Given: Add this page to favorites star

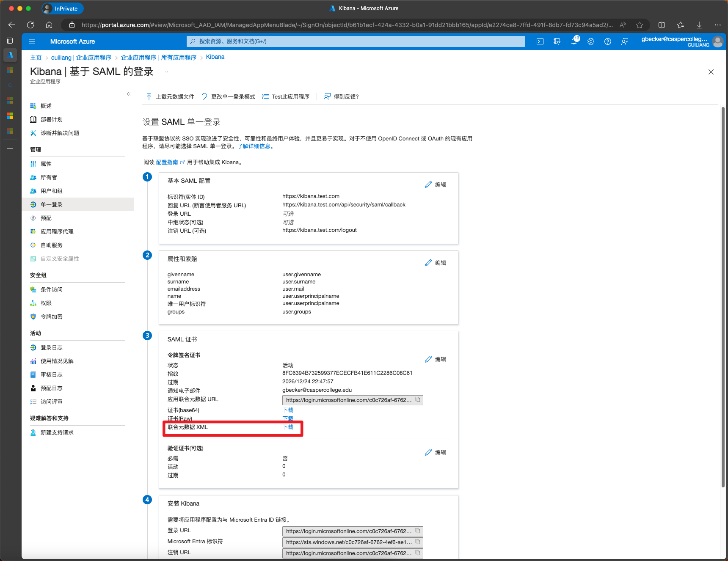Looking at the screenshot, I should coord(640,25).
